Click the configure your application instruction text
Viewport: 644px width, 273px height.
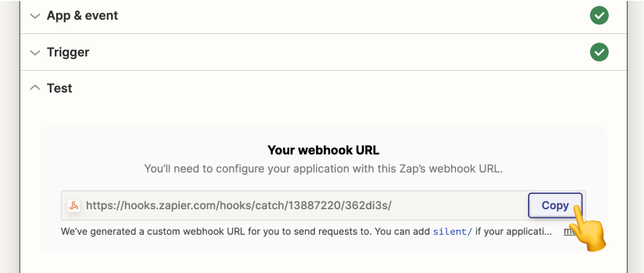[323, 169]
